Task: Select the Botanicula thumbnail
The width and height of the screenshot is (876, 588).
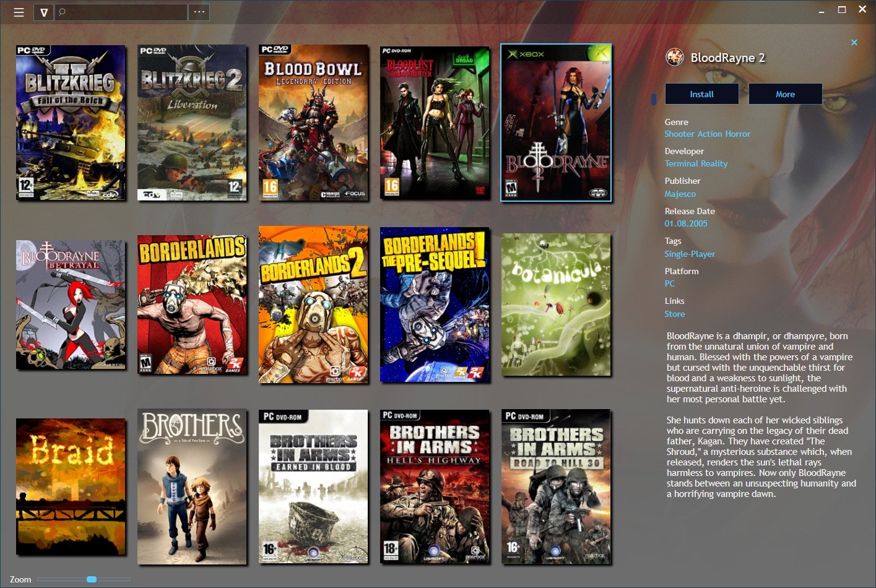Action: [x=555, y=305]
